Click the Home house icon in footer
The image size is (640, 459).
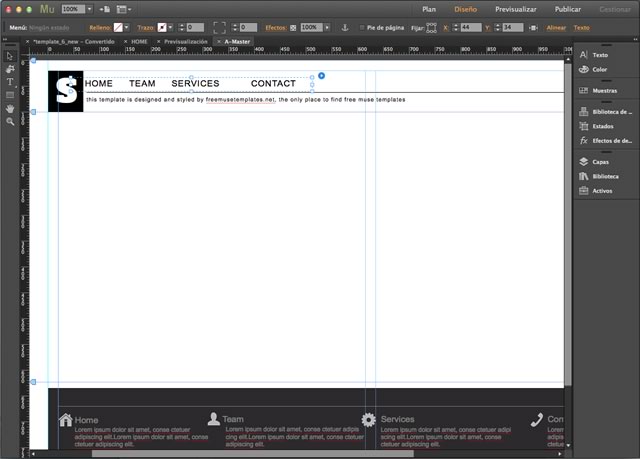tap(65, 419)
